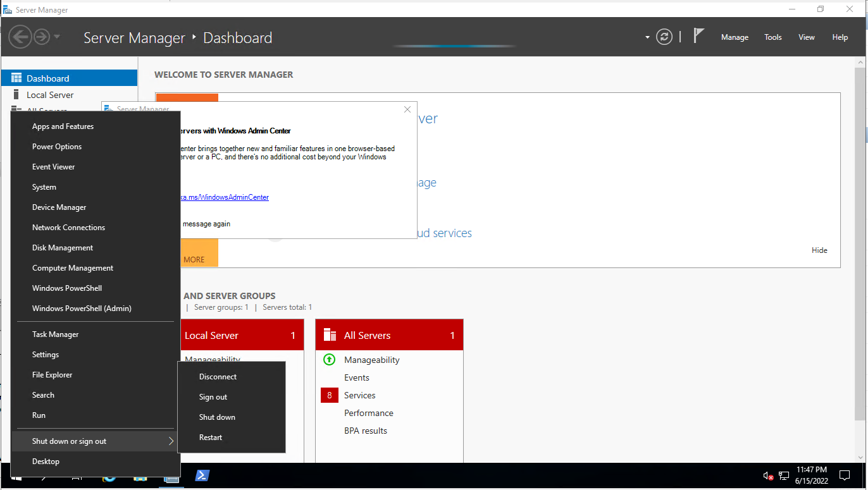Screen dimensions: 868x490
Task: Open Disk Management from the menu
Action: (96, 248)
